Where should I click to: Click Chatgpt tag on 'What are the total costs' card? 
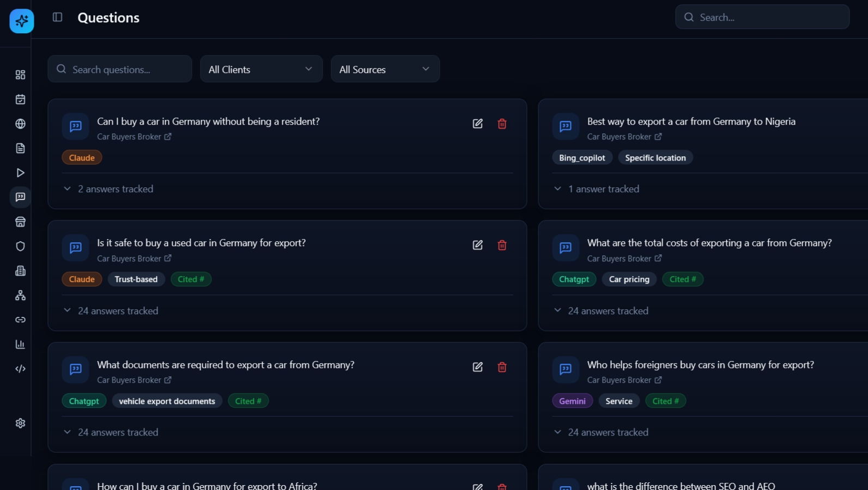pos(574,279)
